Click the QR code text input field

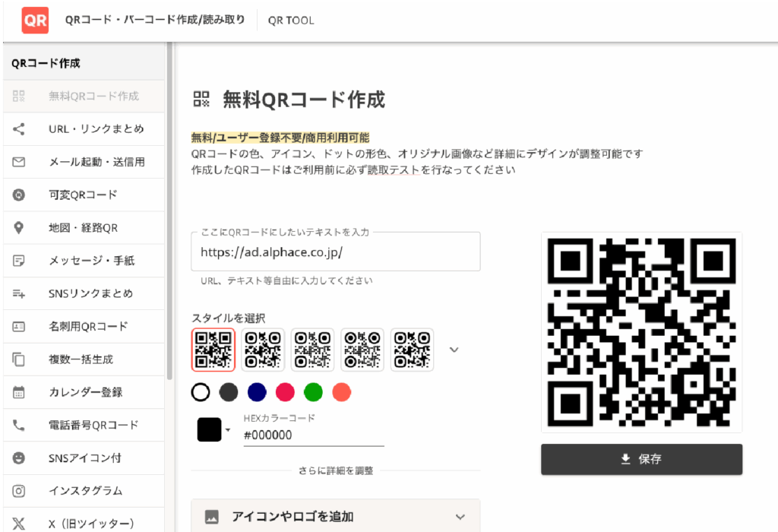coord(335,252)
